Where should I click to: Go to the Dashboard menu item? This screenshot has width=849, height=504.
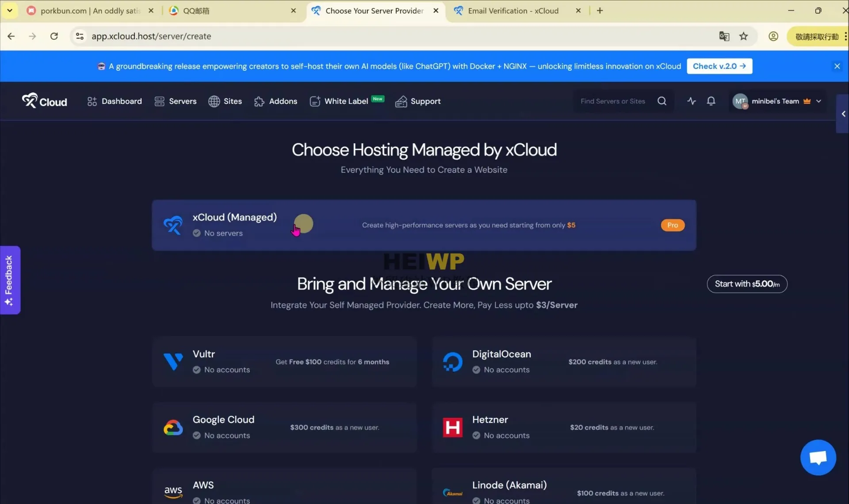pos(114,101)
